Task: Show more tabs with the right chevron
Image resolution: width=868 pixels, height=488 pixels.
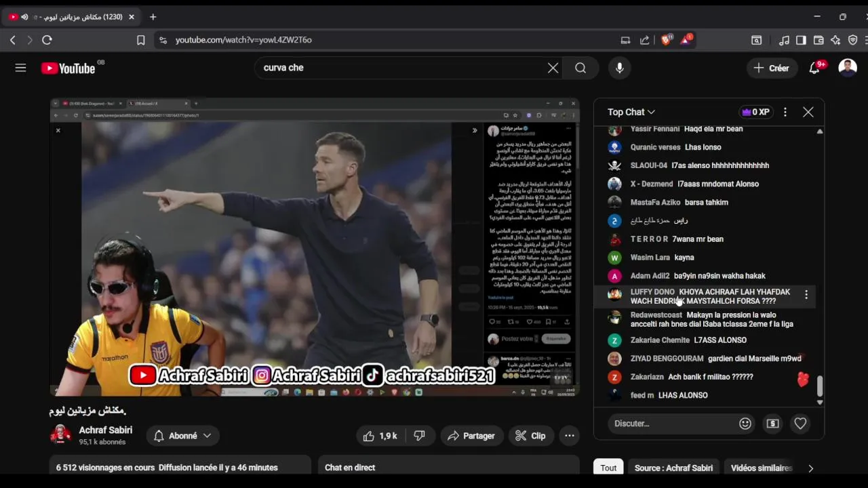Action: point(810,468)
